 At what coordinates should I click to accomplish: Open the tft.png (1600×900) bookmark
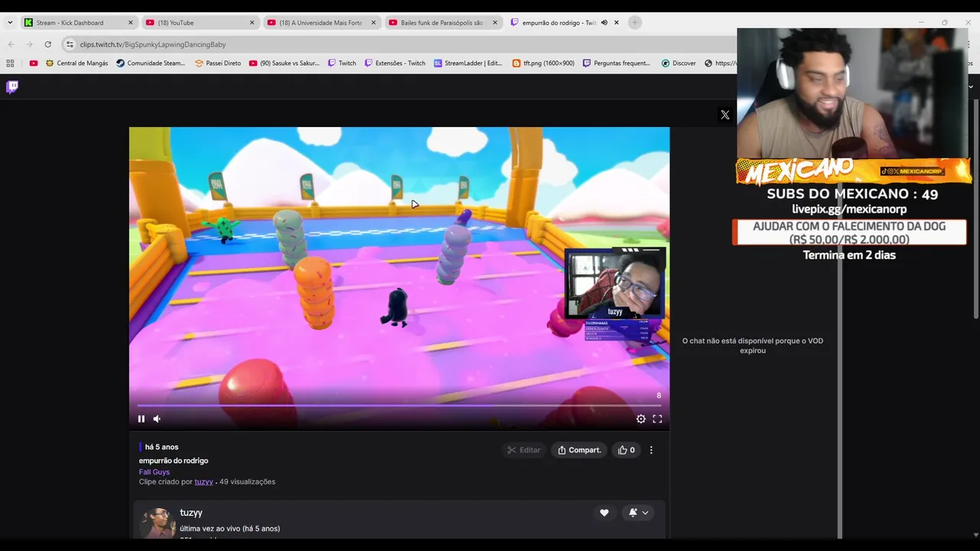pyautogui.click(x=543, y=64)
